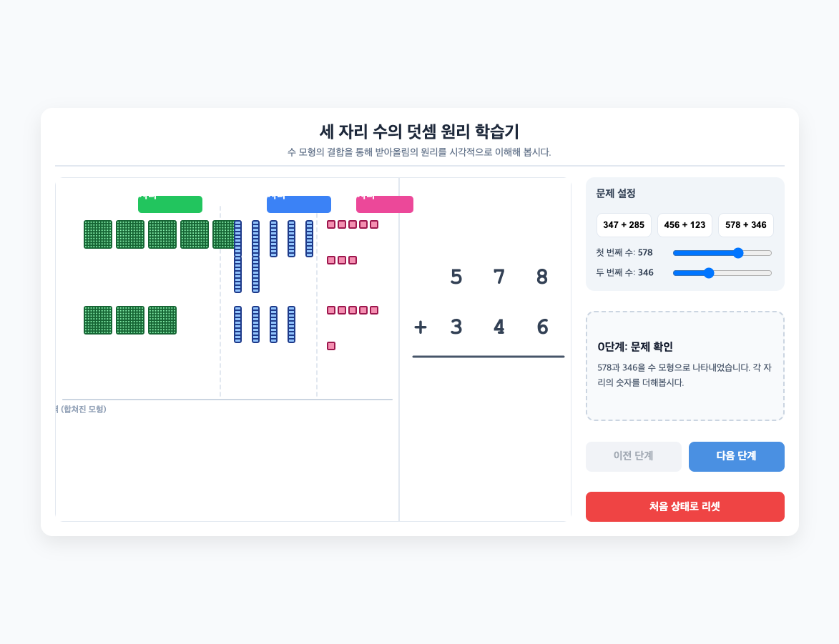This screenshot has height=644, width=839.
Task: Go to the next step with 다음 단계
Action: pyautogui.click(x=736, y=456)
